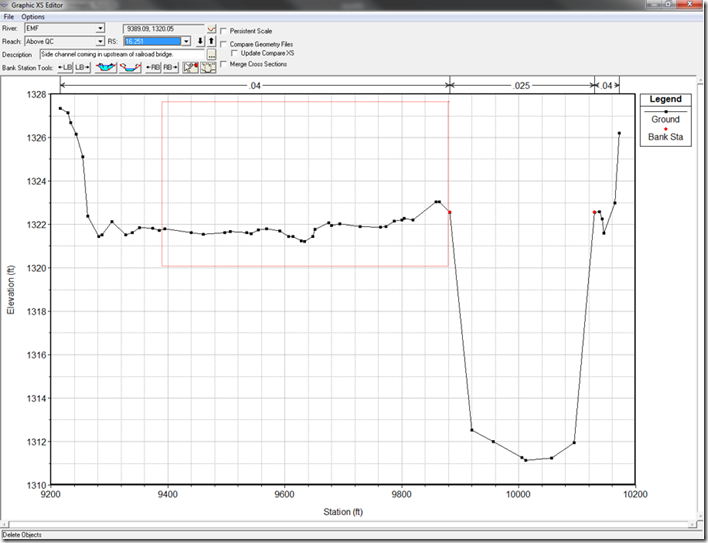
Task: Toggle the Compare Geometry Files checkbox
Action: tap(223, 44)
